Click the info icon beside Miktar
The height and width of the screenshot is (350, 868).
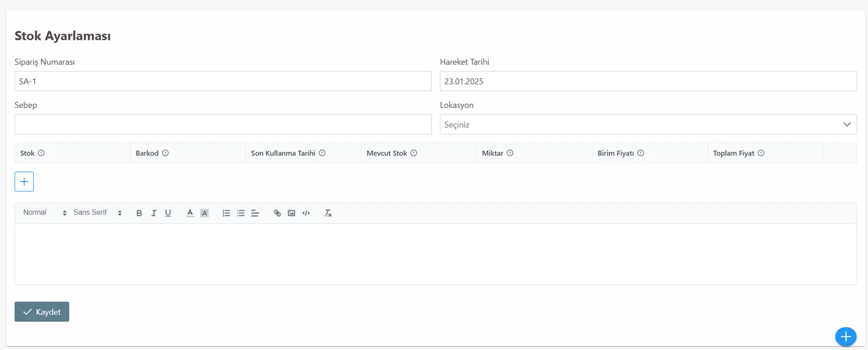(510, 153)
